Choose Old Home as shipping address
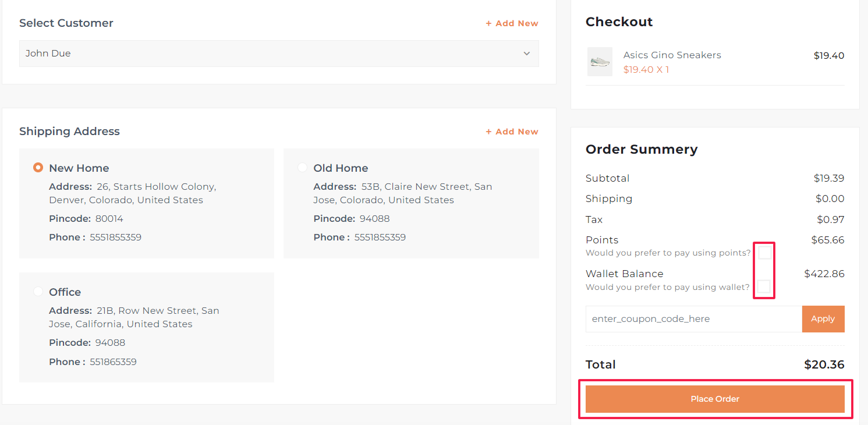Viewport: 868px width, 425px height. click(x=302, y=168)
